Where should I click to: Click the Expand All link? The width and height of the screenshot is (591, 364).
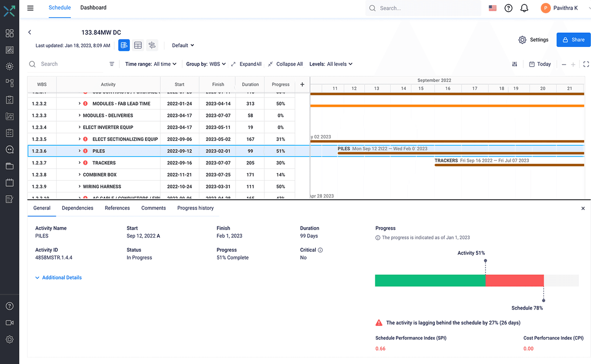coord(250,64)
